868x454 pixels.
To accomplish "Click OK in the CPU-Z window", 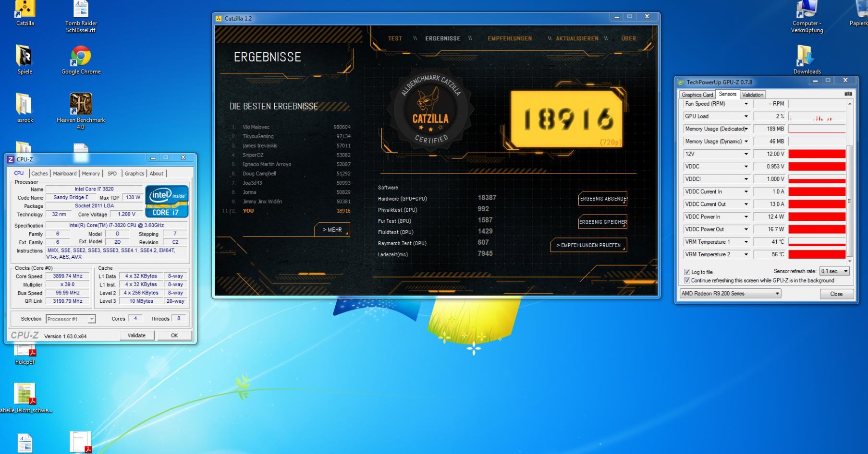I will 174,335.
